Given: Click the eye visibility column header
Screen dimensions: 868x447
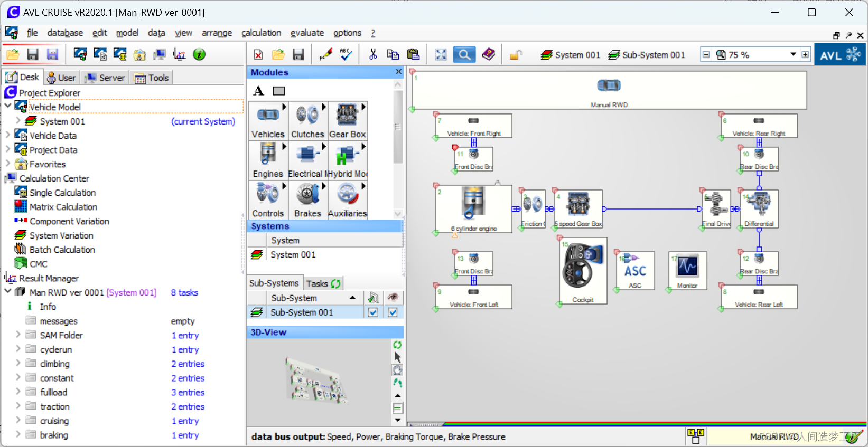Looking at the screenshot, I should click(x=393, y=298).
